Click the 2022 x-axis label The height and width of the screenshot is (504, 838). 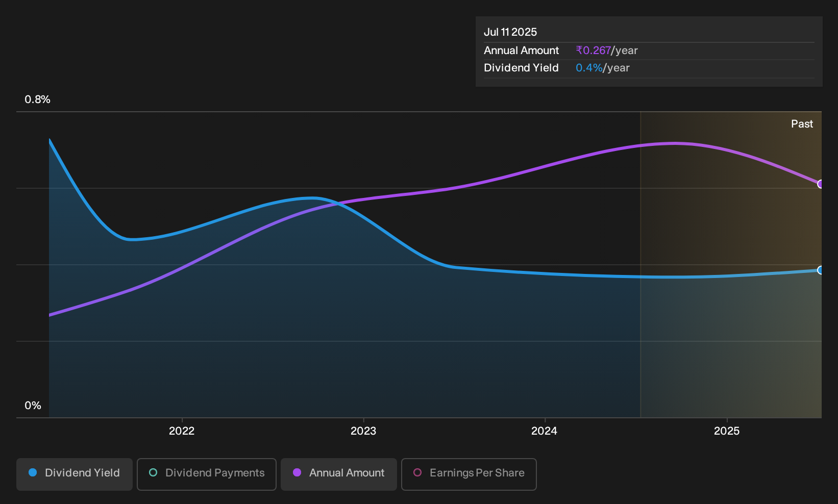(182, 431)
